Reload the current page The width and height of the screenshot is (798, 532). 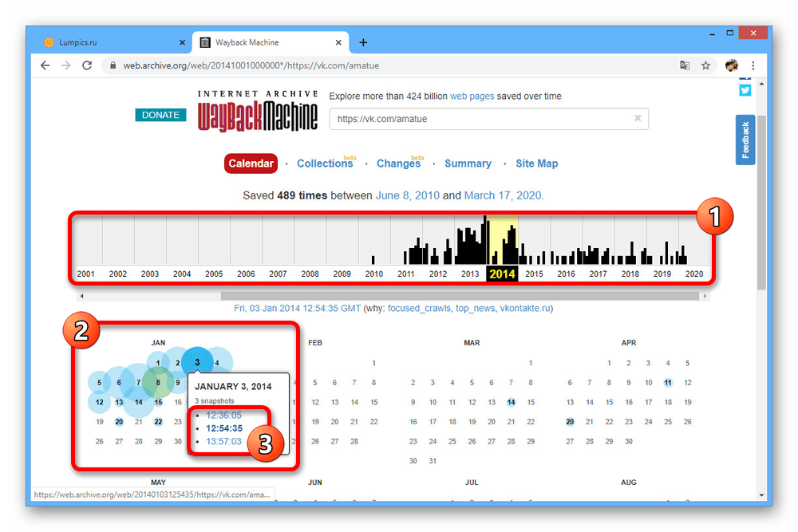click(87, 65)
